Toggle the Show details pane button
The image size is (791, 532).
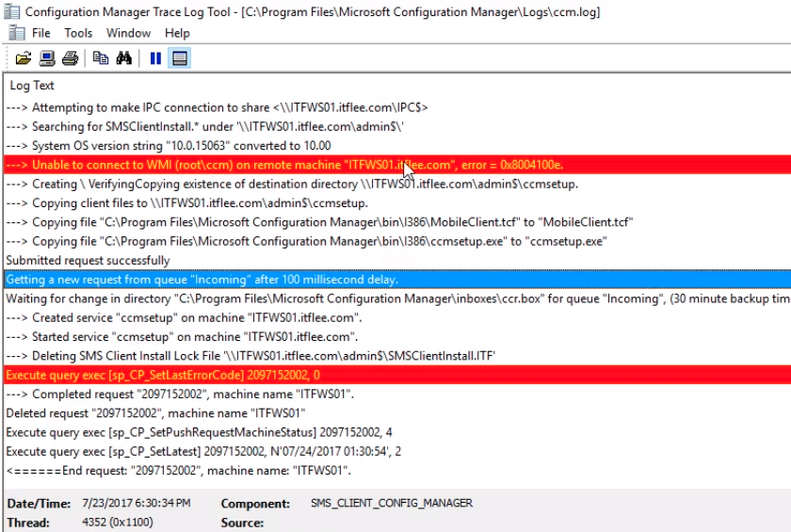coord(180,58)
